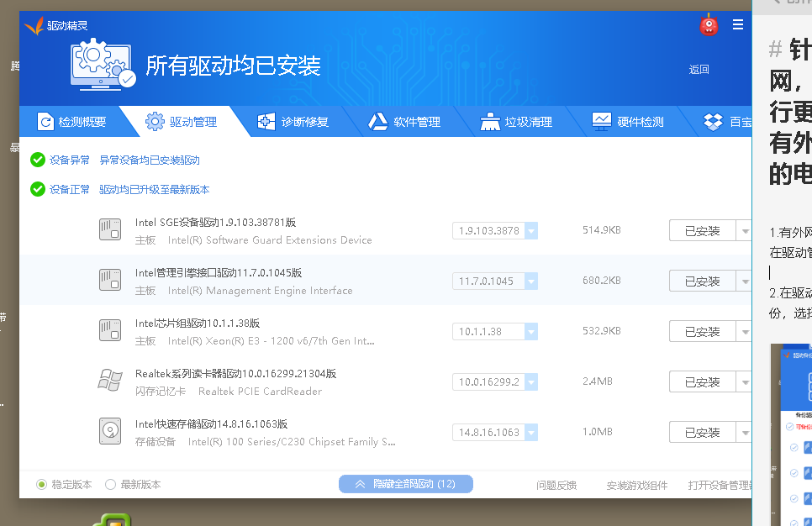Image resolution: width=812 pixels, height=526 pixels.
Task: Select the 稳定版本 radio button
Action: coord(41,485)
